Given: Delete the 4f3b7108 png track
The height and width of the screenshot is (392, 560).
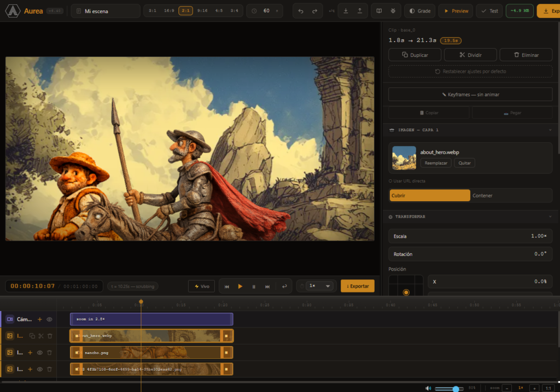Looking at the screenshot, I should pyautogui.click(x=50, y=369).
